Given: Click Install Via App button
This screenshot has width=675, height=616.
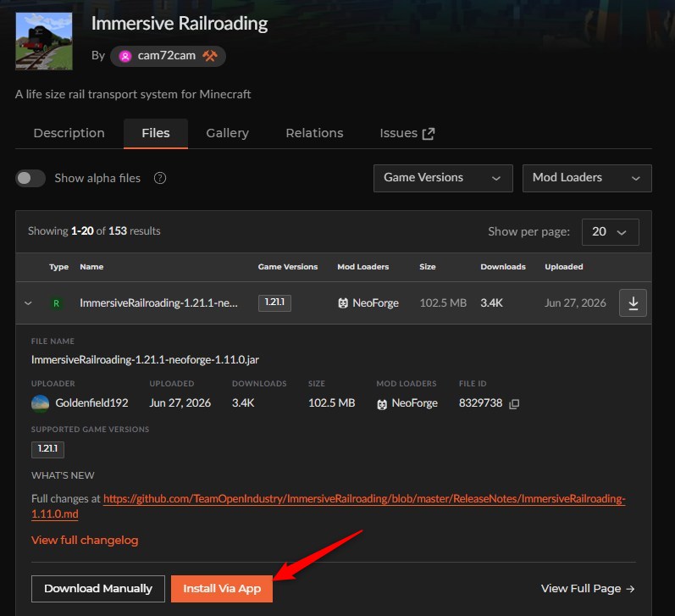Looking at the screenshot, I should (222, 588).
